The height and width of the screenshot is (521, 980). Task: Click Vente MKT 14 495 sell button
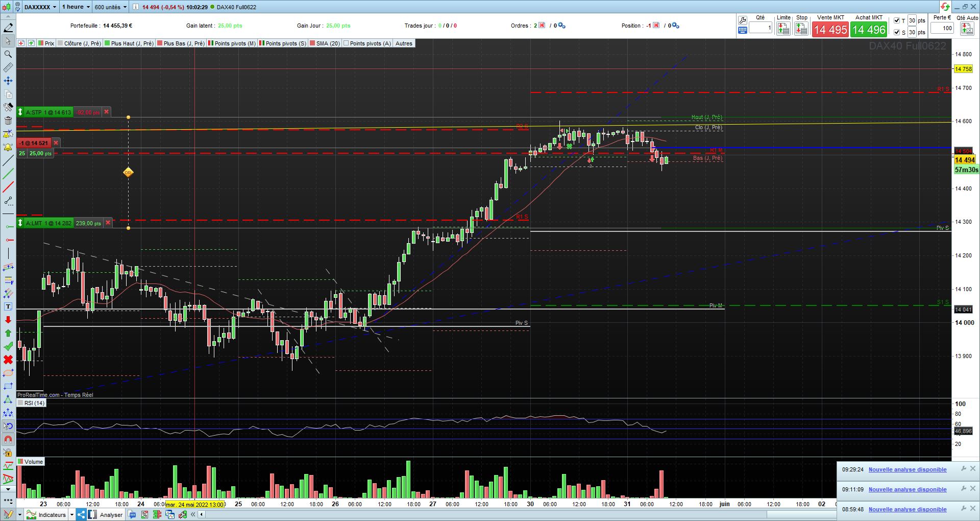click(x=830, y=30)
